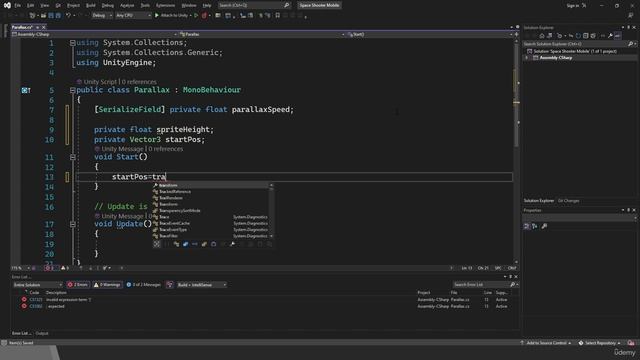Select the transform suggestion in IntelliSense

coord(211,185)
